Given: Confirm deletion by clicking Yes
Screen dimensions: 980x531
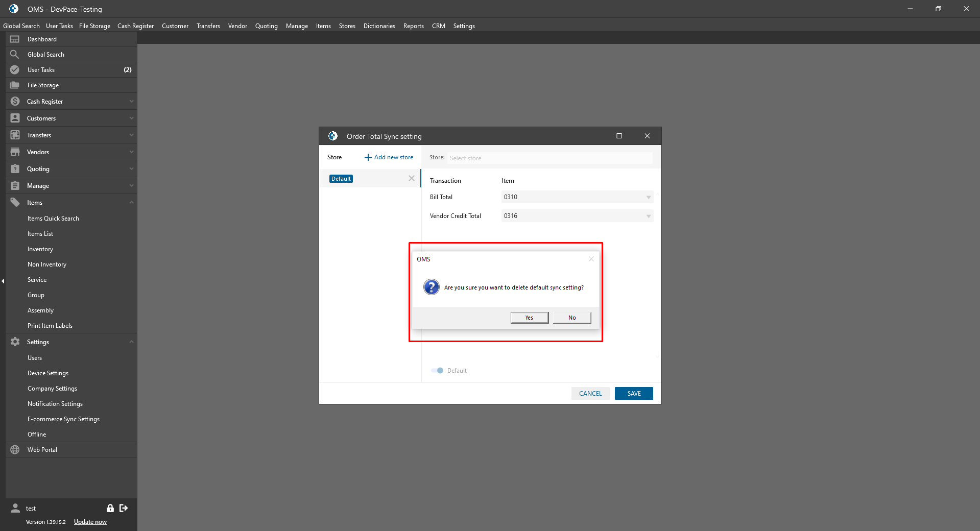Looking at the screenshot, I should point(530,318).
